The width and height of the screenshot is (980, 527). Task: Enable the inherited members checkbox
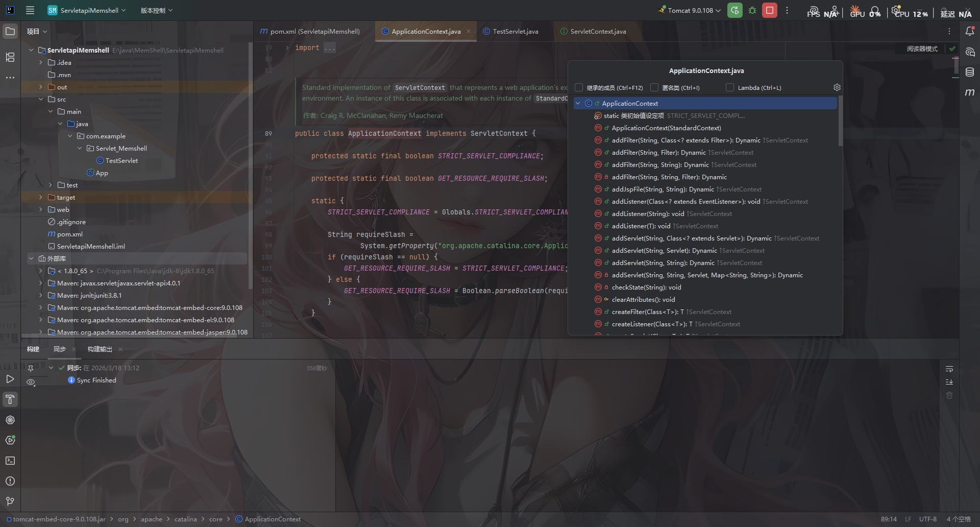(579, 88)
